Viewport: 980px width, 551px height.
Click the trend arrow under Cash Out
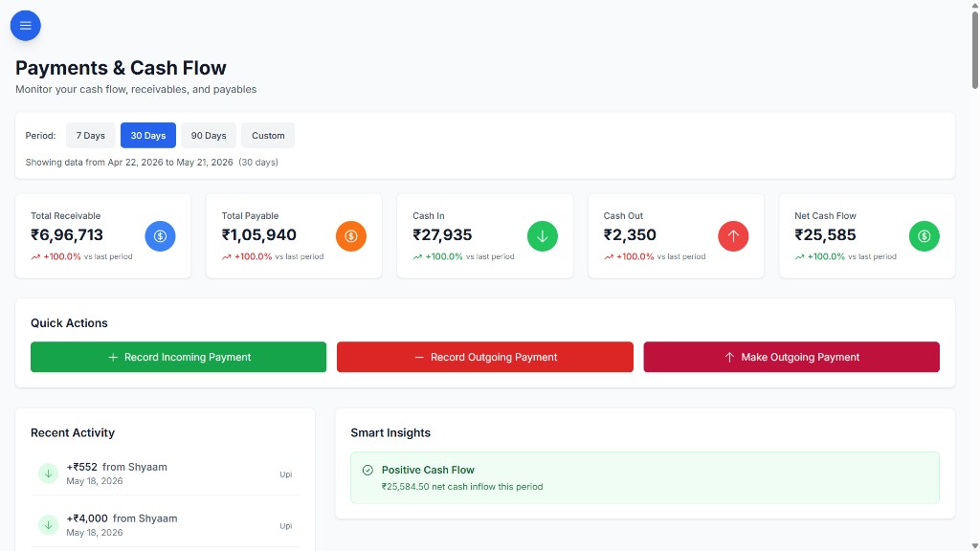click(x=609, y=256)
